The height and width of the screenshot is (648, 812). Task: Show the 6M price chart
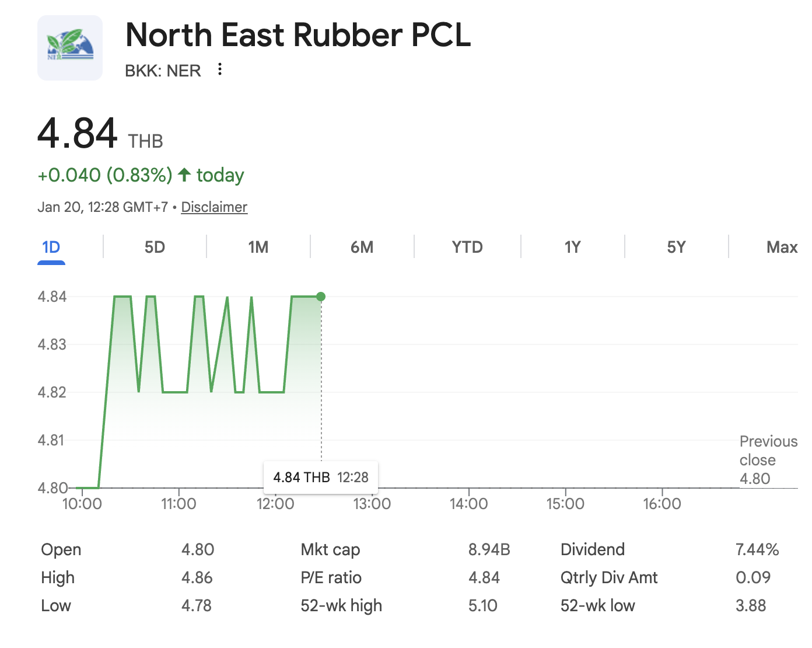coord(362,247)
